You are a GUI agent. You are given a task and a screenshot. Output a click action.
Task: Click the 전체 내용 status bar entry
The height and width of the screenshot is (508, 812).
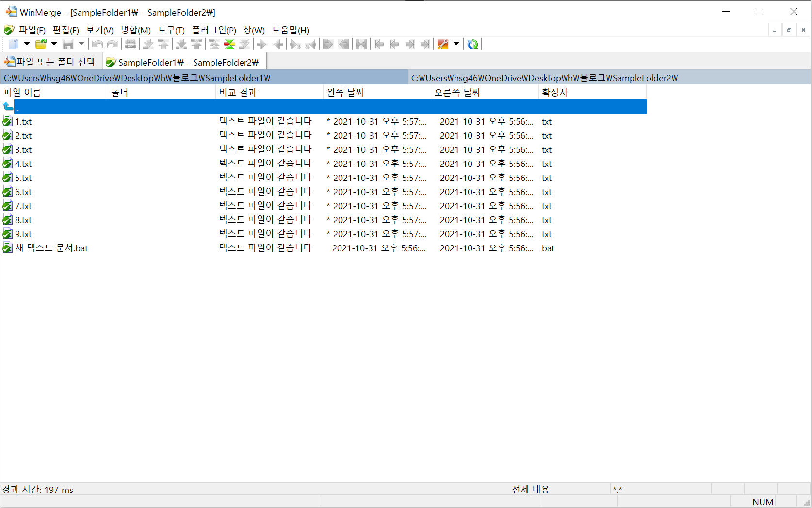point(531,490)
